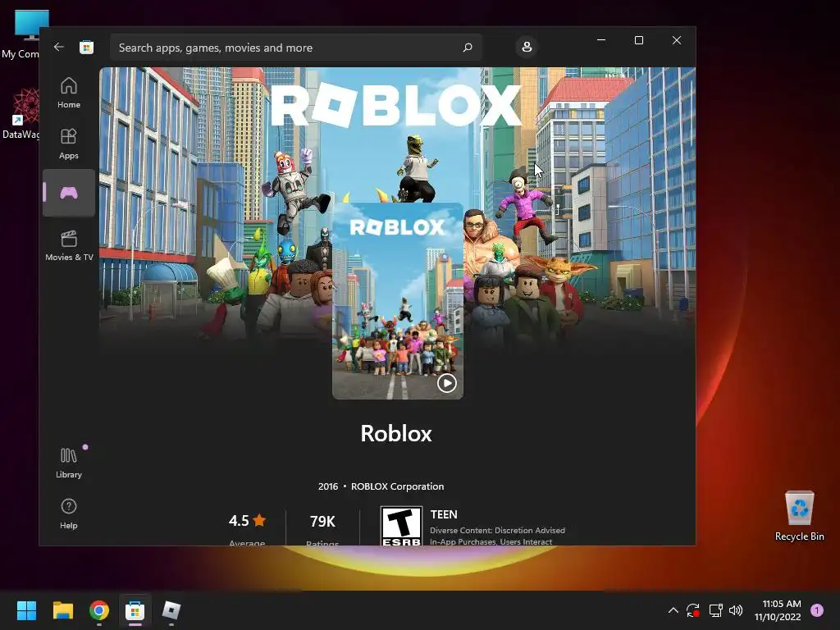840x630 pixels.
Task: Click the Microsoft Store taskbar icon
Action: (135, 610)
